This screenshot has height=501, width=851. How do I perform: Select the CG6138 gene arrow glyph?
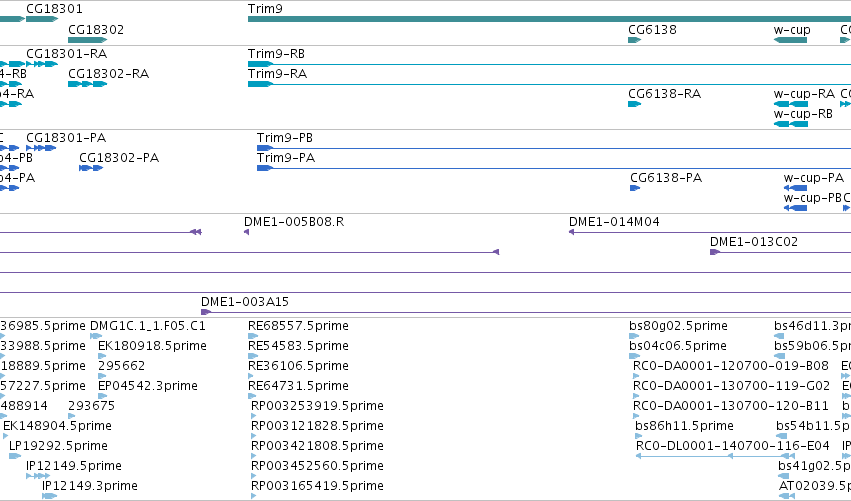pyautogui.click(x=634, y=40)
